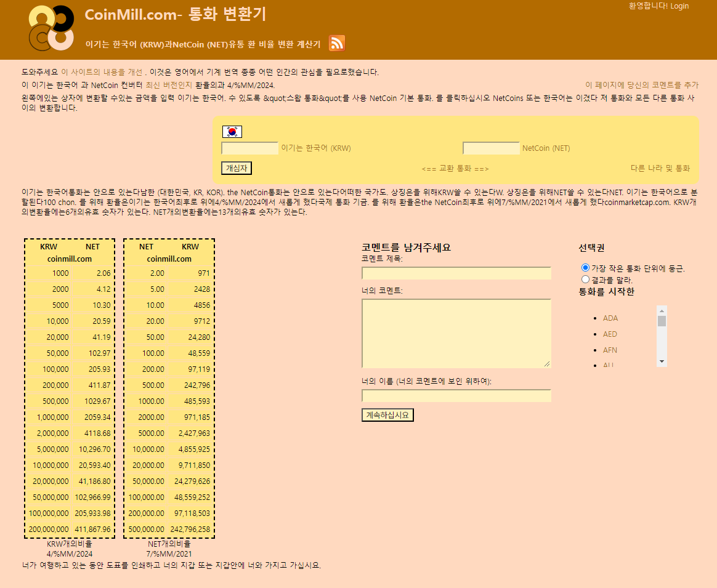
Task: Click inside the KRW amount input field
Action: (x=249, y=147)
